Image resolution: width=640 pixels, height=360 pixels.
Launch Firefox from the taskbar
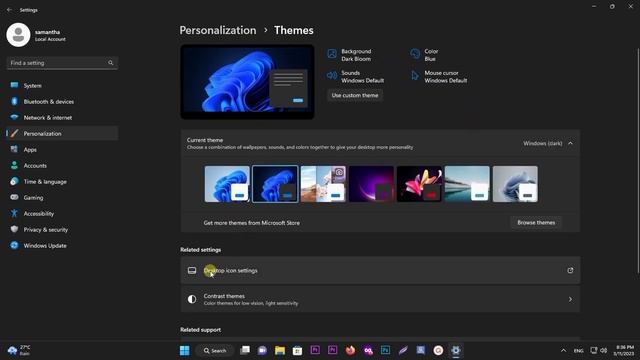(x=350, y=350)
